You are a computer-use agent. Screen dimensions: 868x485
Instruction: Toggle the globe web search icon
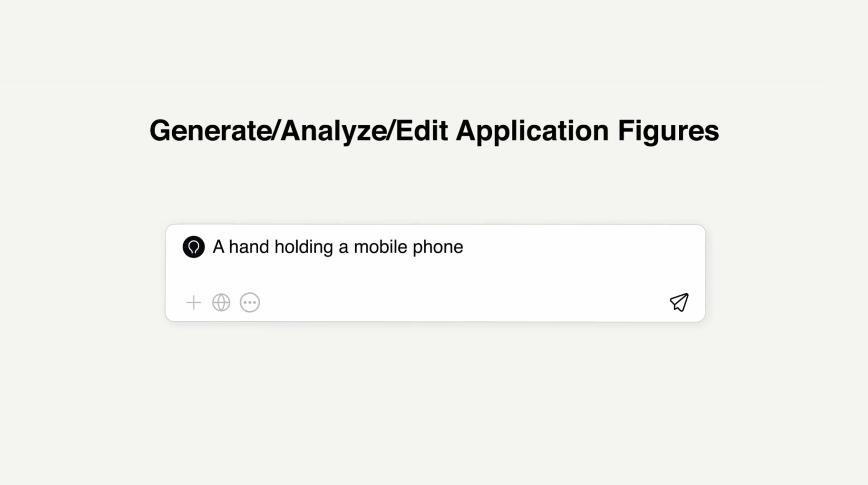[221, 303]
